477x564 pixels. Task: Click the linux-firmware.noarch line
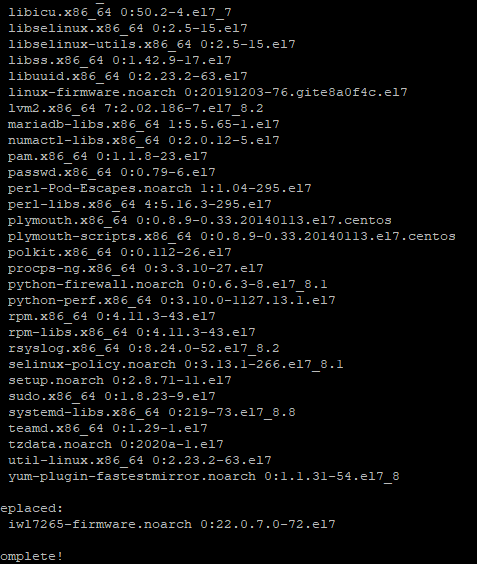208,92
